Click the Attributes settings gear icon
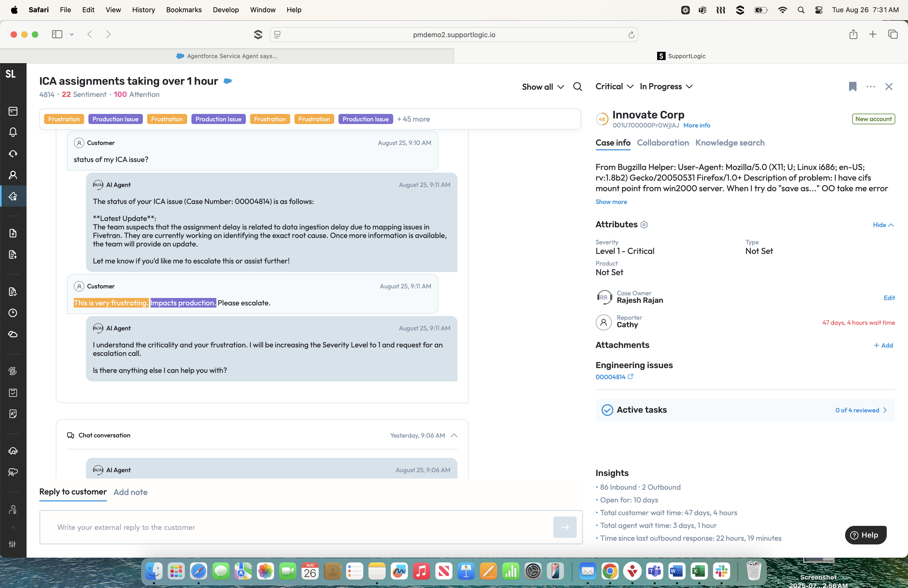Screen dimensions: 908x588 tap(644, 225)
